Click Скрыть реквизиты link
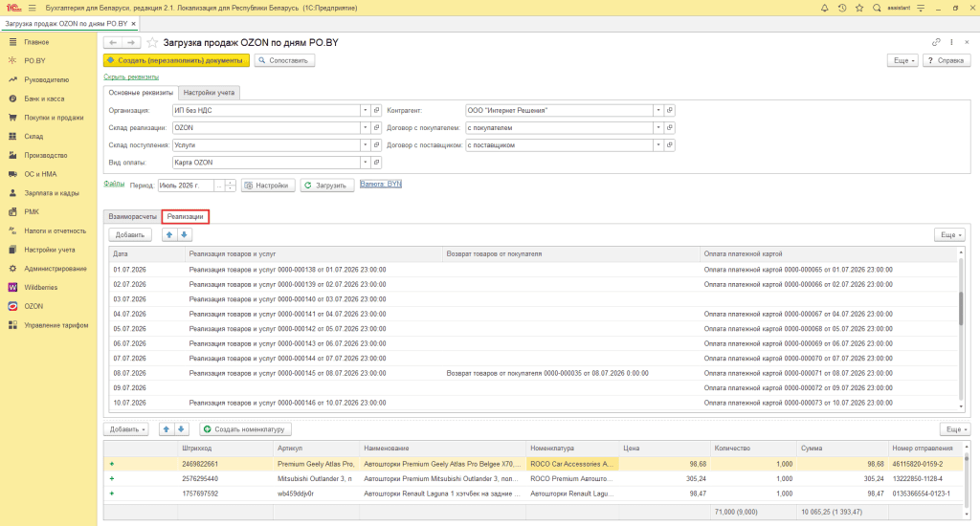The width and height of the screenshot is (980, 526). tap(131, 77)
